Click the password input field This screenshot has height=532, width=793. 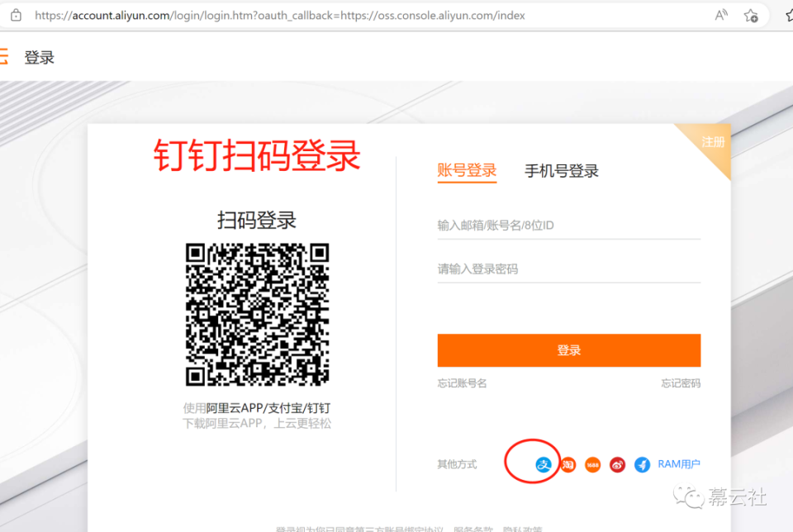pos(568,268)
